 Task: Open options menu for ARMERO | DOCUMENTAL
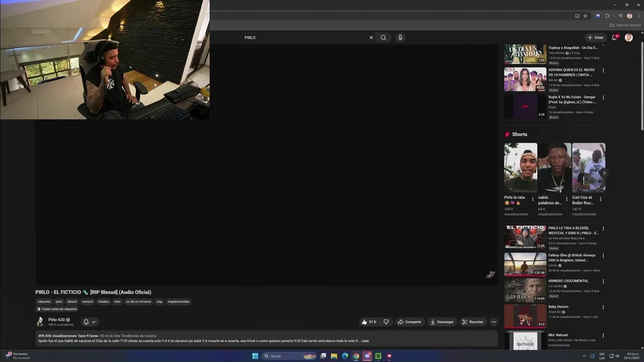pyautogui.click(x=603, y=282)
